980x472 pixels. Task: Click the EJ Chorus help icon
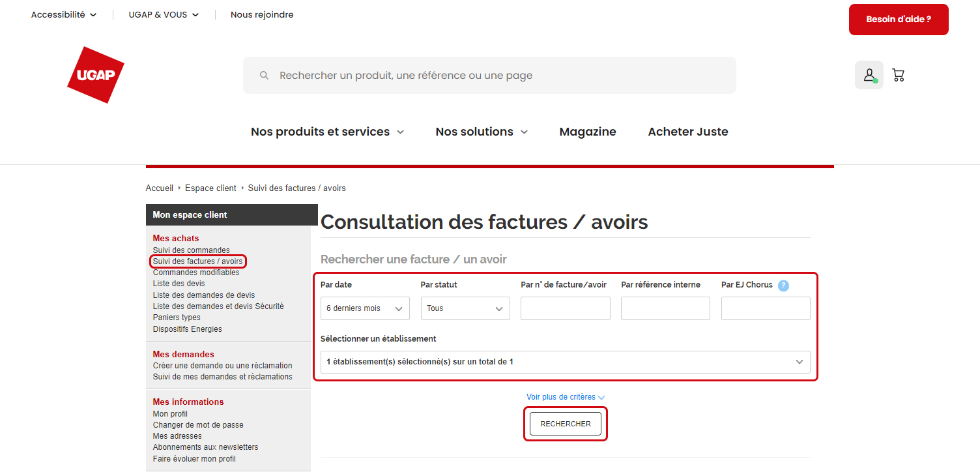tap(783, 286)
